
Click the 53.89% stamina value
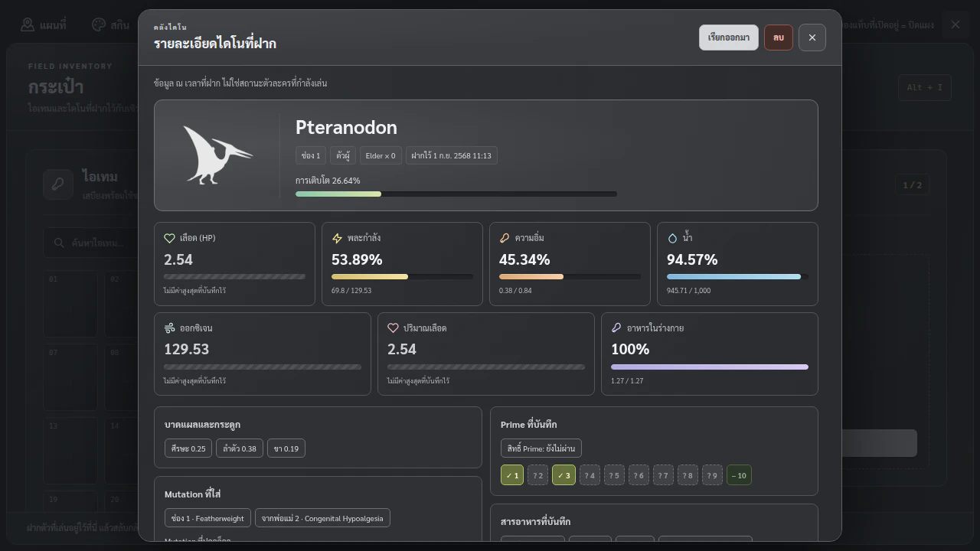[357, 259]
